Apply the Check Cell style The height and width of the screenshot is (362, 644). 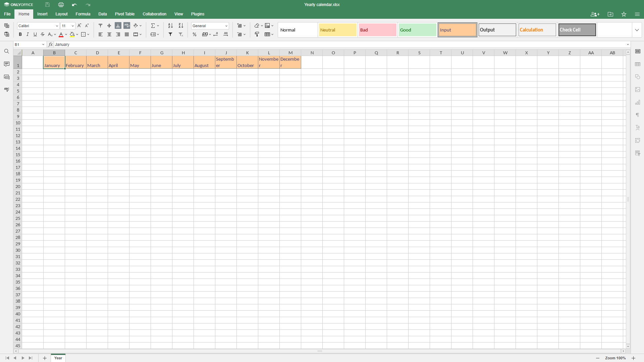pos(577,30)
